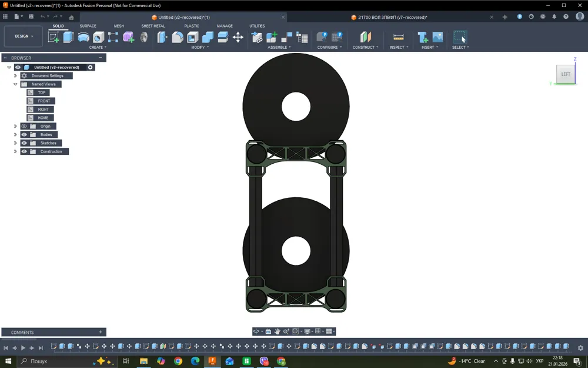Open the Data Panel grid icon

pyautogui.click(x=5, y=16)
